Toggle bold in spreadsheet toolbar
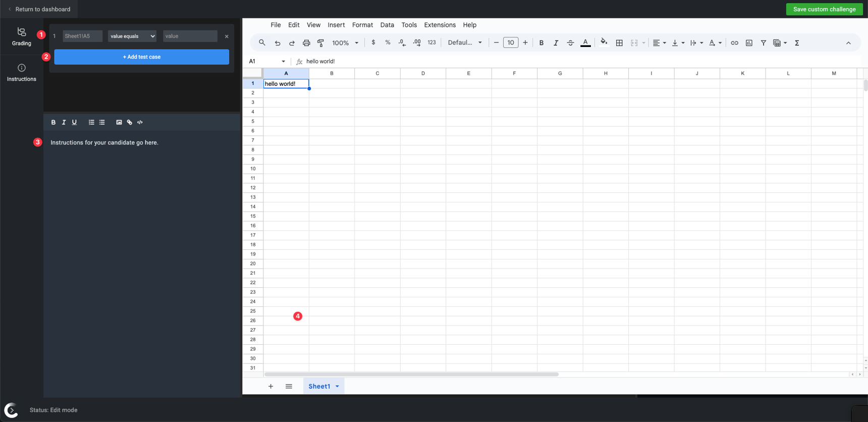This screenshot has height=422, width=868. 541,43
